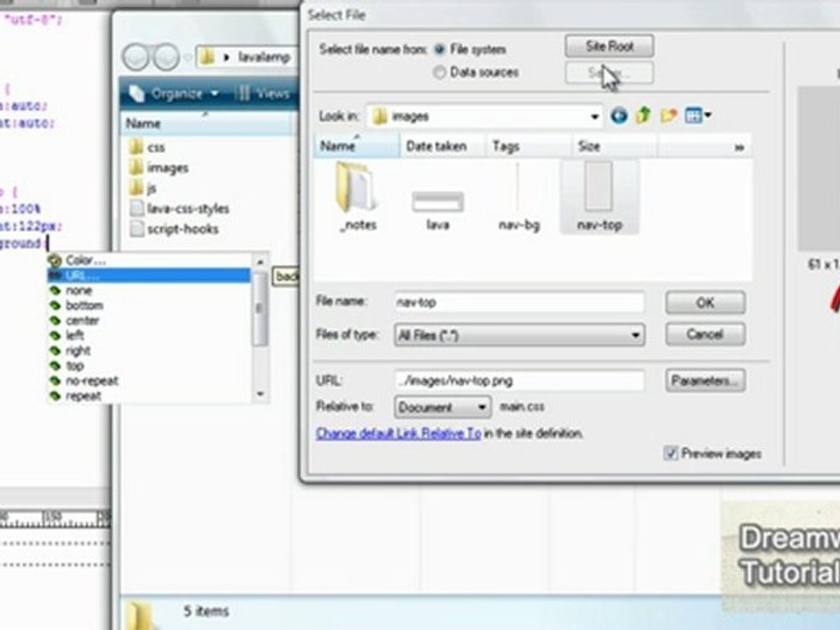Confirm with the OK button
Image resolution: width=840 pixels, height=630 pixels.
tap(705, 303)
